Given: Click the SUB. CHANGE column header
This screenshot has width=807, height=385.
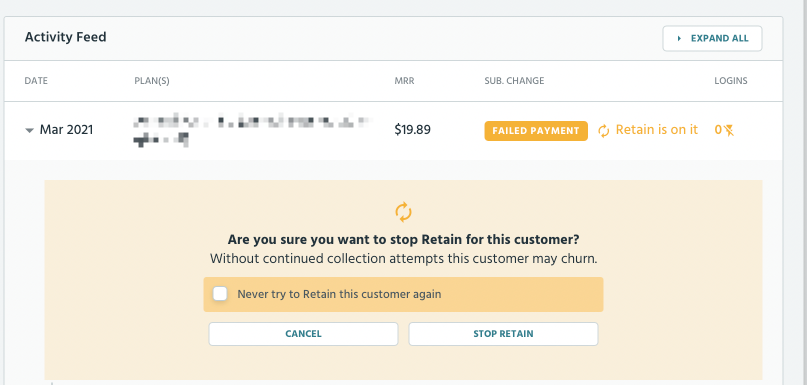Looking at the screenshot, I should [514, 81].
